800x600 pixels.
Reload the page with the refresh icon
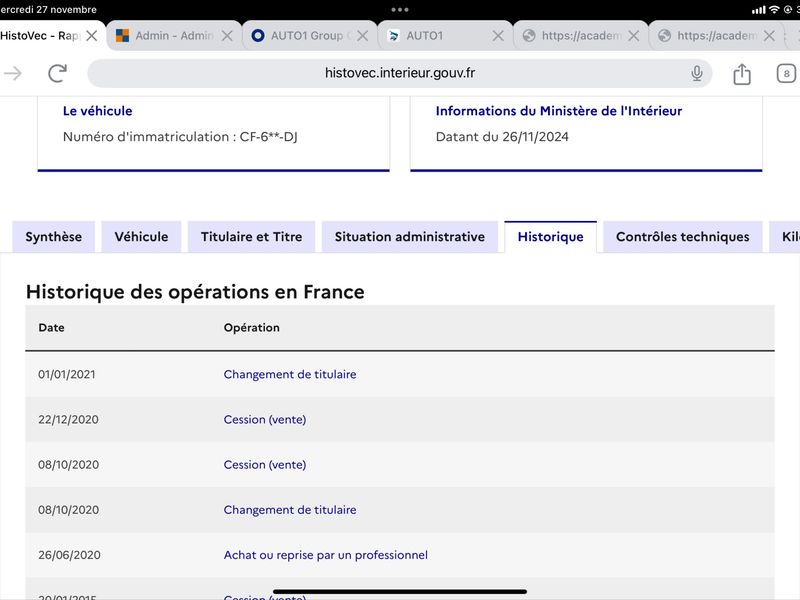tap(57, 73)
